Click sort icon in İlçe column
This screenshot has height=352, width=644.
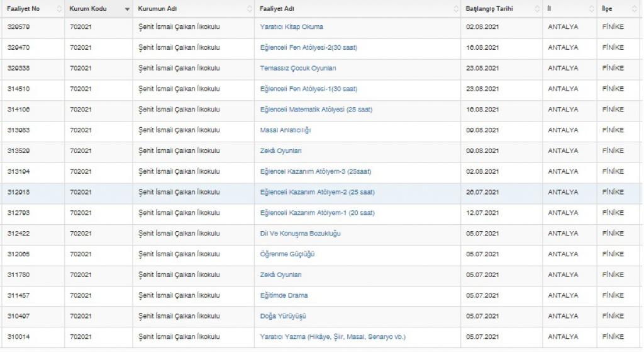tap(638, 9)
